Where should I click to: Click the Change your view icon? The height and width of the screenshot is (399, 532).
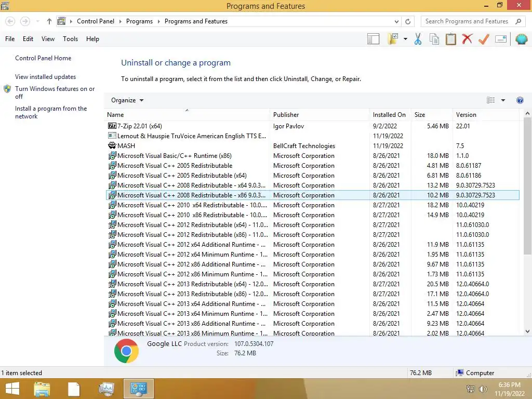(x=490, y=100)
